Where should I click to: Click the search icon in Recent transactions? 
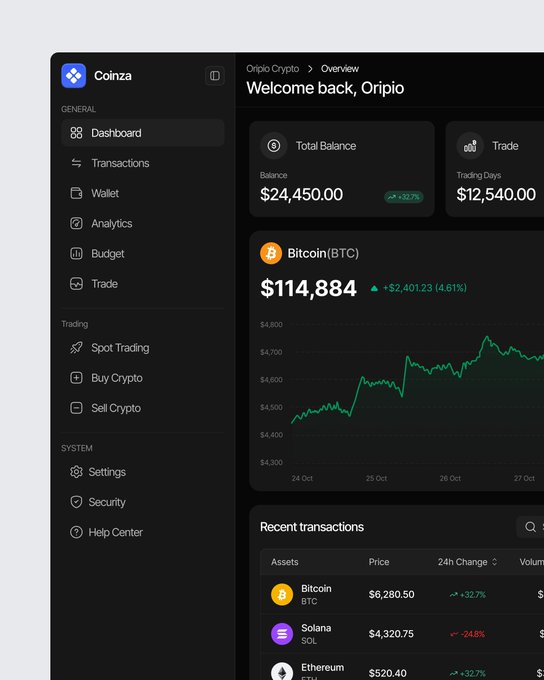pos(531,527)
